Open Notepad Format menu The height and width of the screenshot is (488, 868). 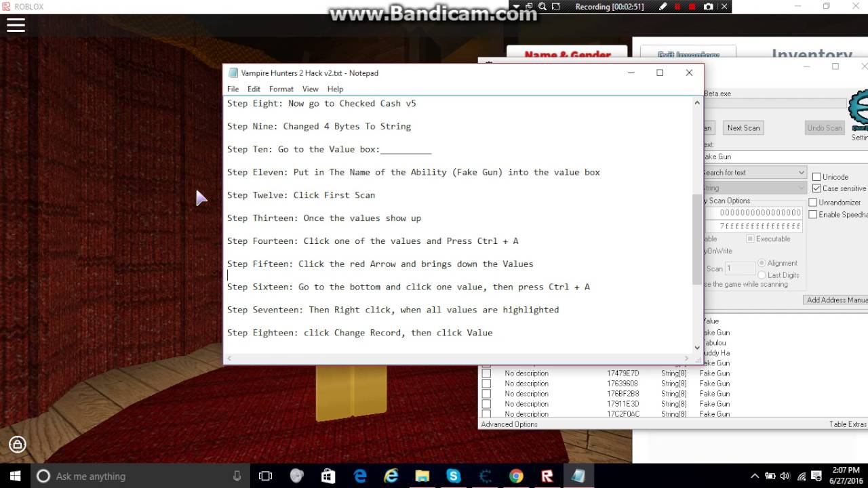click(x=281, y=89)
